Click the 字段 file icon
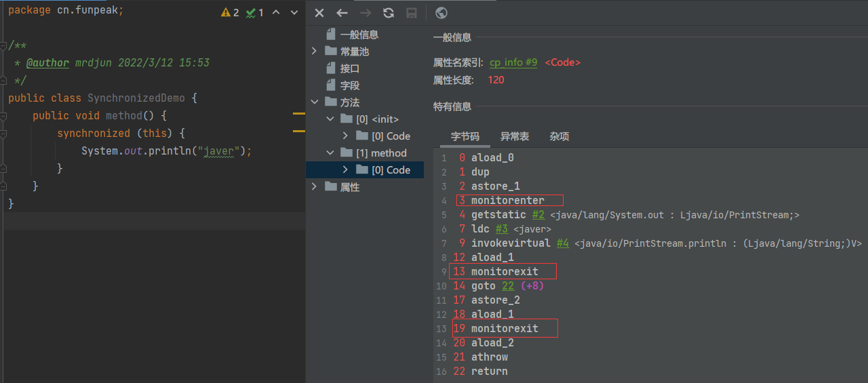 coord(331,85)
